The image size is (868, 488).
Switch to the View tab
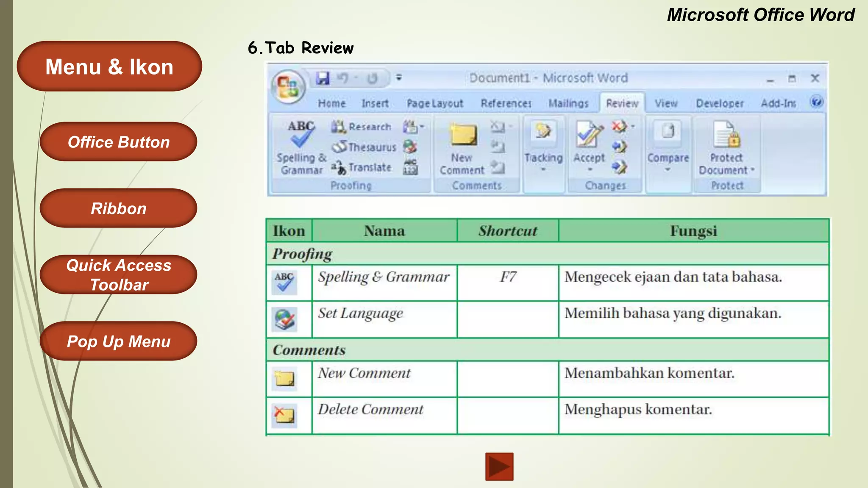666,103
